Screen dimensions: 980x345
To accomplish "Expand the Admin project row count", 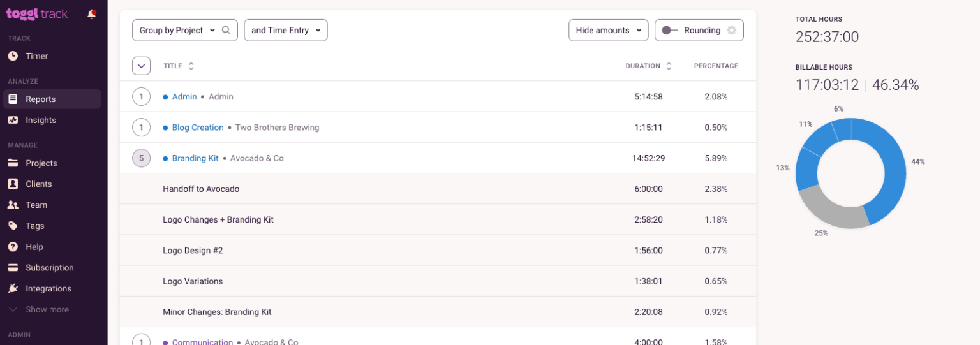I will 141,97.
